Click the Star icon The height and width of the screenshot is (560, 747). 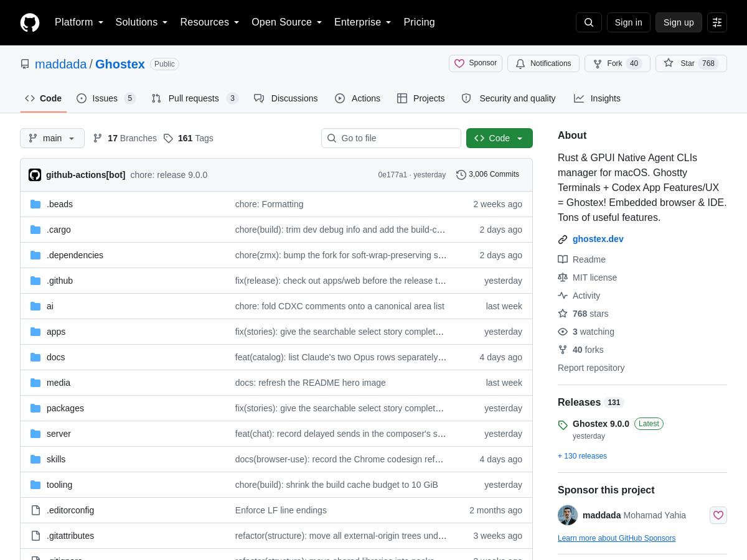(x=669, y=63)
